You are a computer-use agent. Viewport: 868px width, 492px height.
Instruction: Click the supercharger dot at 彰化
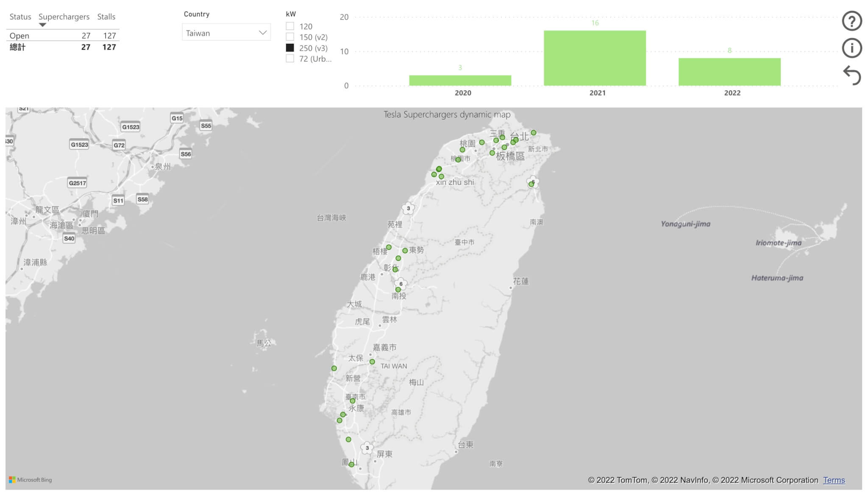395,269
